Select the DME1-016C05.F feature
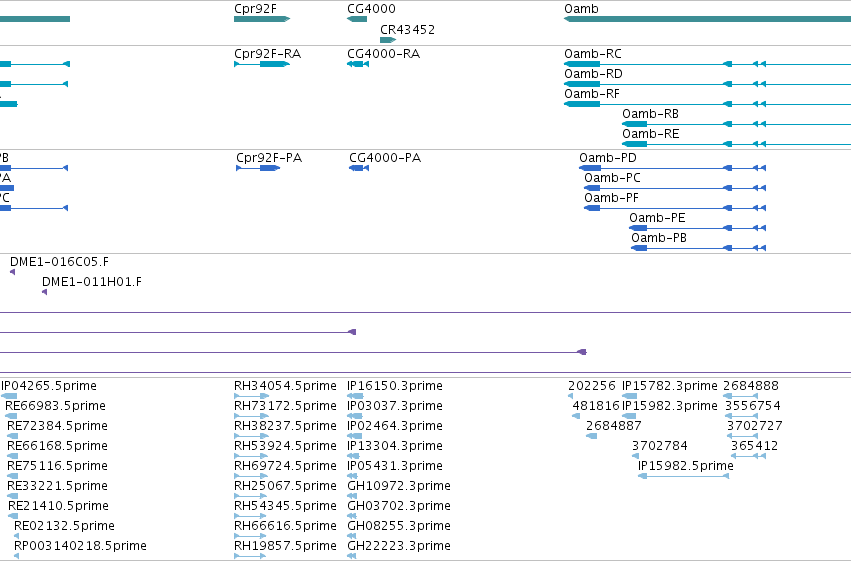Screen dimensions: 851x561 12,272
